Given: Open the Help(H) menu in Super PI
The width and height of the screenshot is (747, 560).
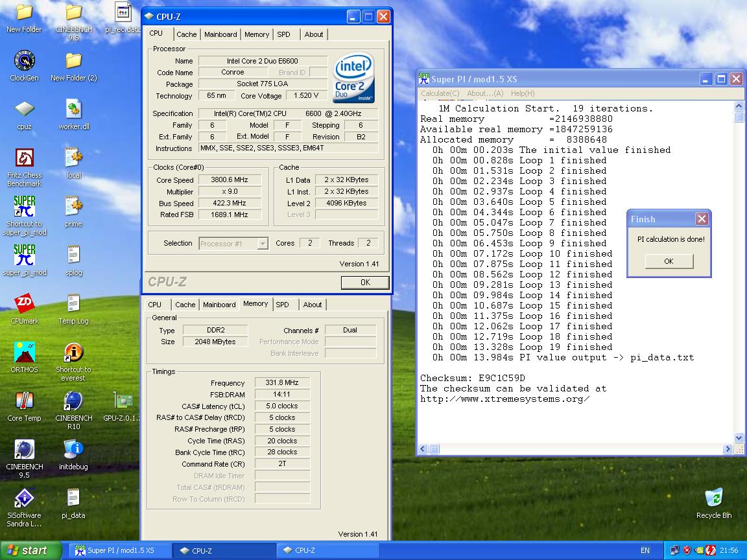Looking at the screenshot, I should pos(523,93).
